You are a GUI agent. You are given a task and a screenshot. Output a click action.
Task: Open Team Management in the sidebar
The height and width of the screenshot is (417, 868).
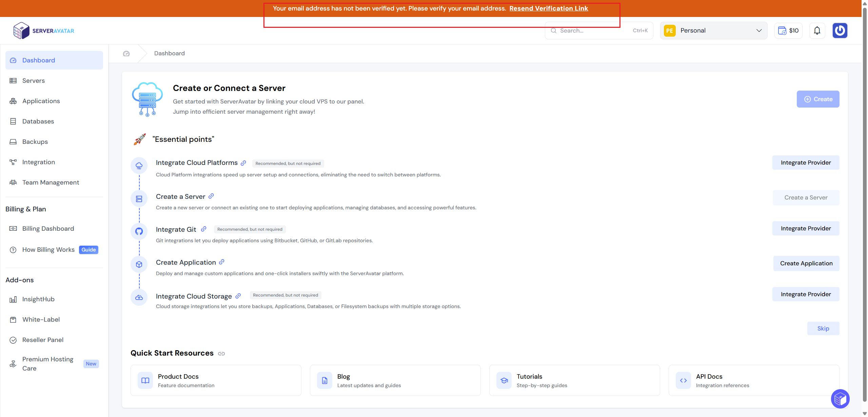click(54, 182)
